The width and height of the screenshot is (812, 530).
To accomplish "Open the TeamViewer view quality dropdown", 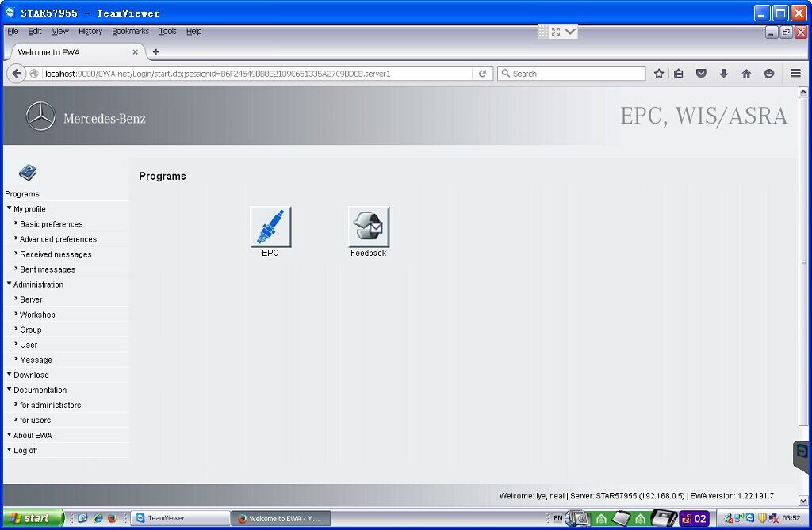I will click(570, 31).
